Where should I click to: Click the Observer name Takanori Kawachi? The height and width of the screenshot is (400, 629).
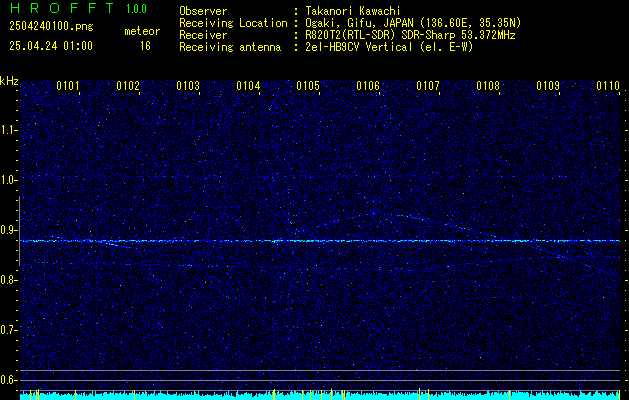(353, 11)
